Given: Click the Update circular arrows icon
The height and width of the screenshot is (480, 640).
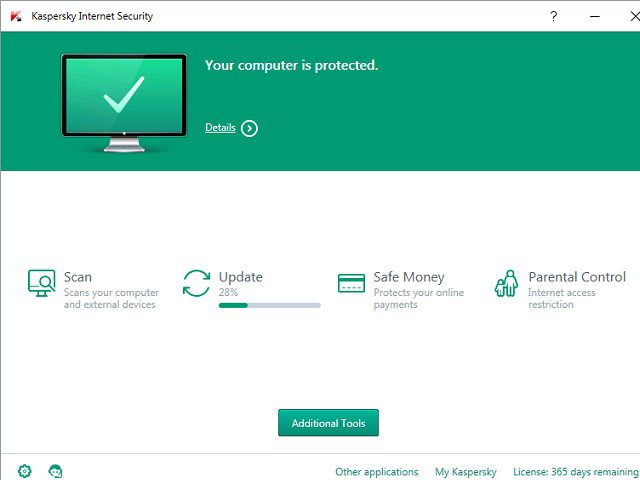Looking at the screenshot, I should tap(196, 283).
